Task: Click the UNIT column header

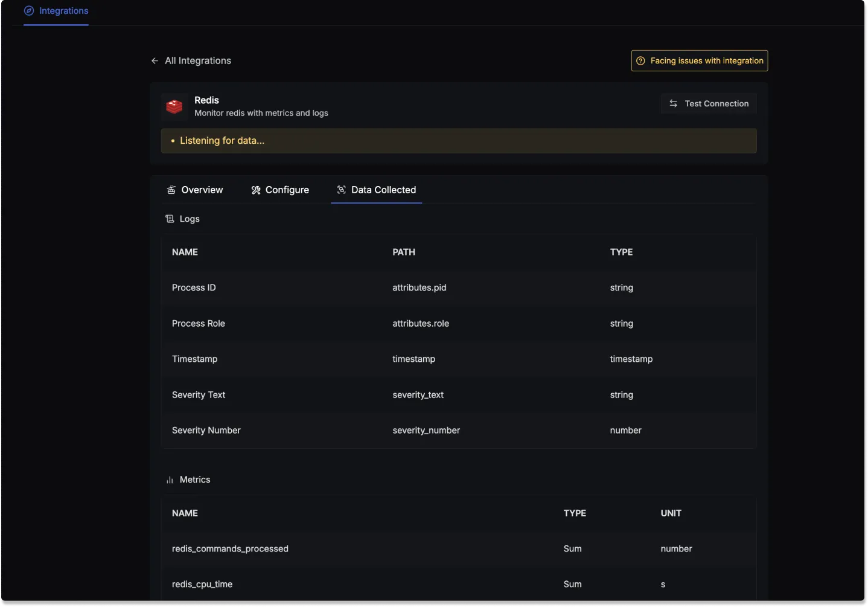Action: tap(671, 513)
